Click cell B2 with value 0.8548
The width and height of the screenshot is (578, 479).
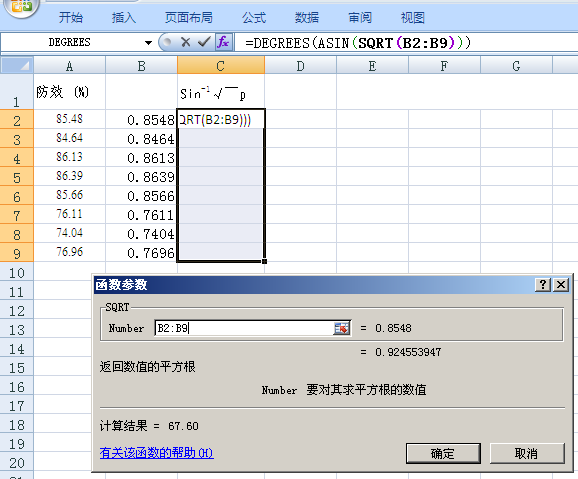coord(142,119)
